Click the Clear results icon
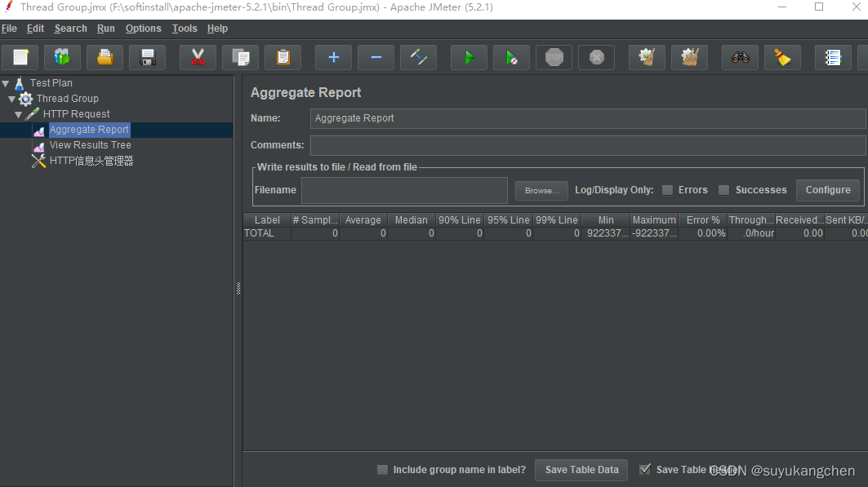 coord(647,57)
